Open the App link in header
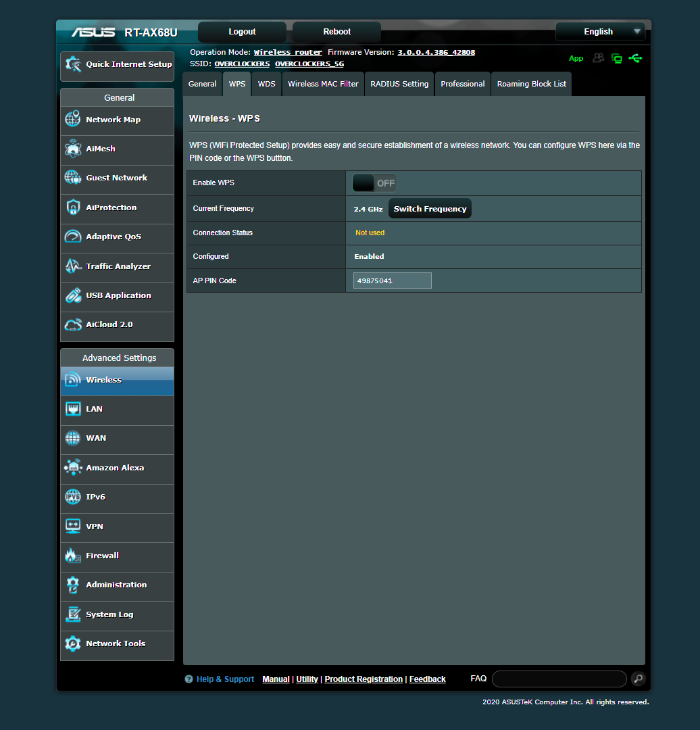Screen dimensions: 700x730 tap(576, 58)
